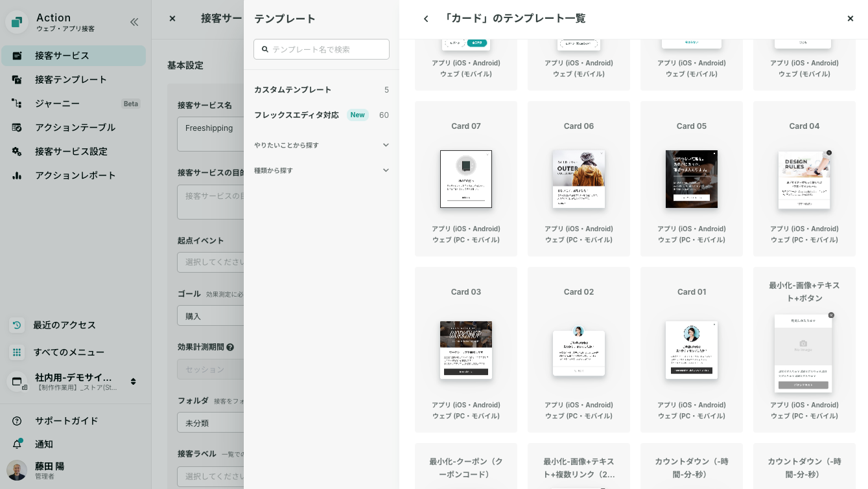
Task: Click the 管理者 role text under 藤田 陽
Action: coord(45,477)
